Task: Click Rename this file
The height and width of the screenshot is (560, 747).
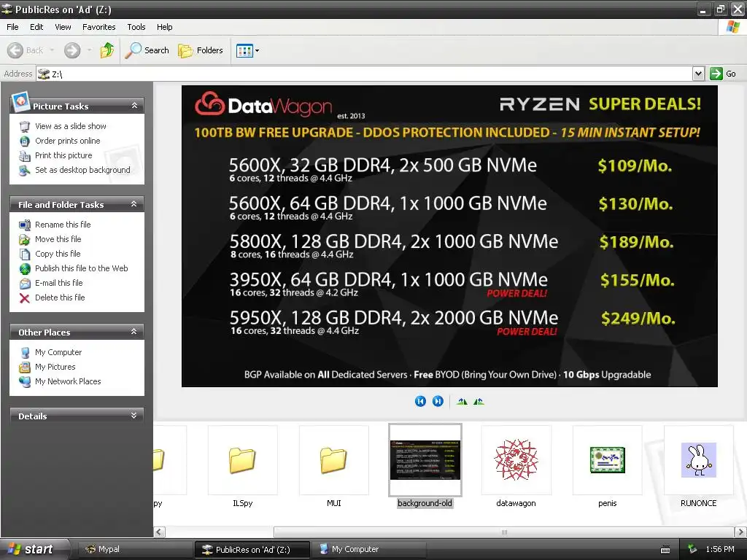Action: point(63,225)
